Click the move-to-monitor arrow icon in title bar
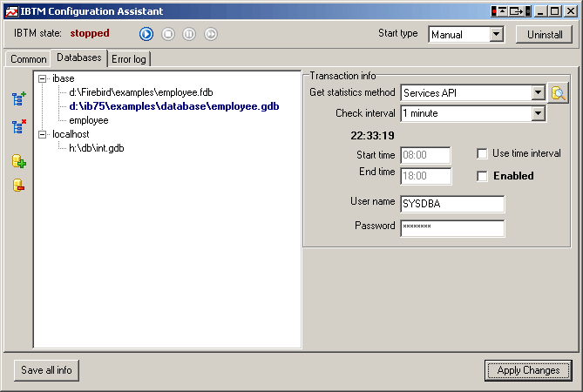This screenshot has width=583, height=392. coord(517,11)
